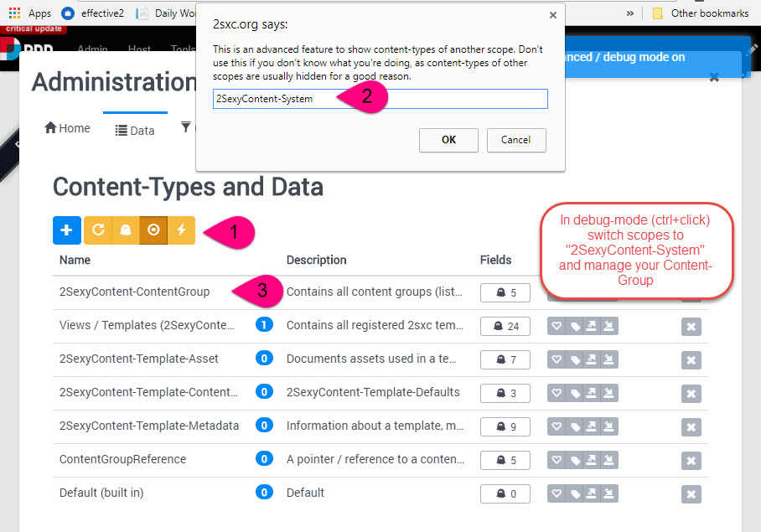This screenshot has width=761, height=532.
Task: Click tag icon in 2SexyContent-Template-Asset row
Action: point(575,360)
